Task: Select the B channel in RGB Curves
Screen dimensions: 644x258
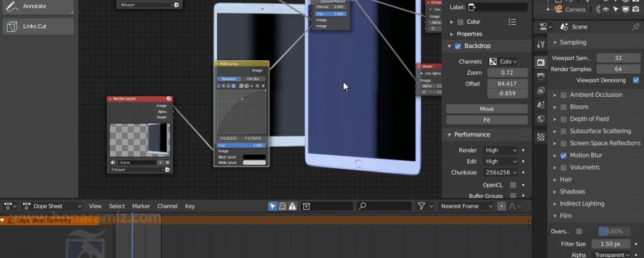Action: pyautogui.click(x=234, y=85)
